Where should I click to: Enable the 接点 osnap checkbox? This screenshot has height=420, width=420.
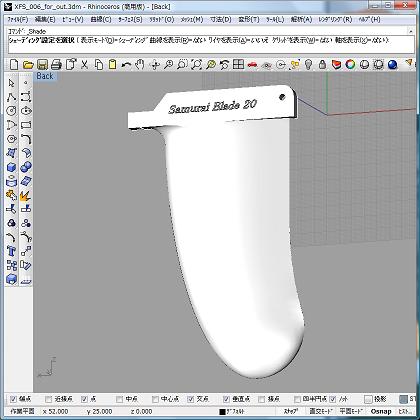point(262,399)
